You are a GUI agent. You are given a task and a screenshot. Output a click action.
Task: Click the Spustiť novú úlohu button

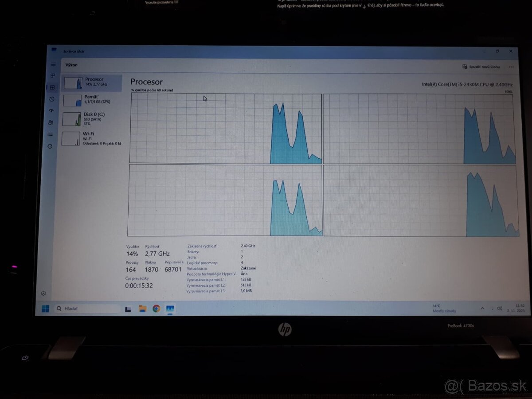(480, 66)
